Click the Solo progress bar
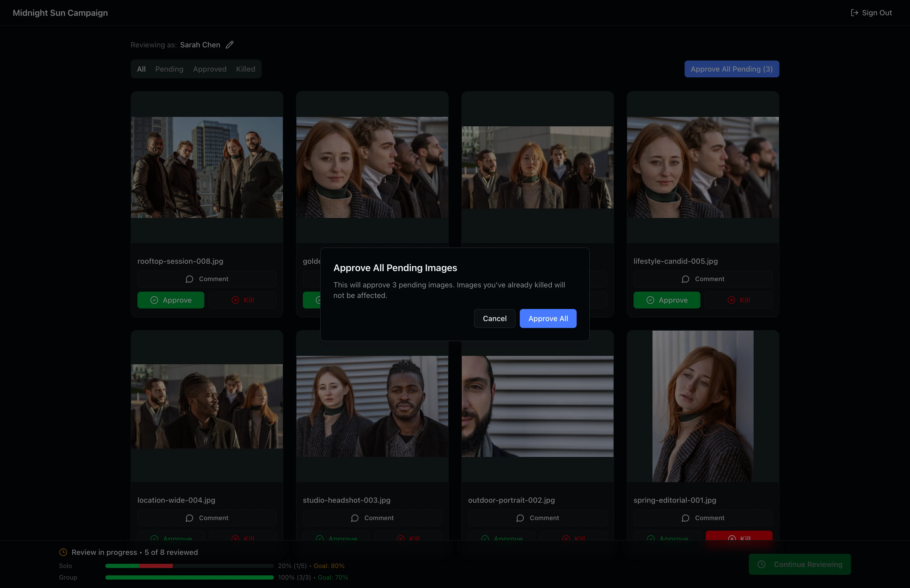The height and width of the screenshot is (588, 910). pos(189,566)
